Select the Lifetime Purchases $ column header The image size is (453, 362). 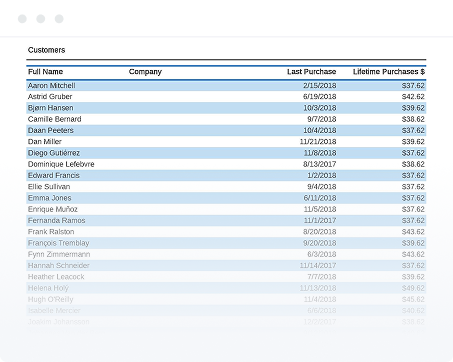(389, 72)
